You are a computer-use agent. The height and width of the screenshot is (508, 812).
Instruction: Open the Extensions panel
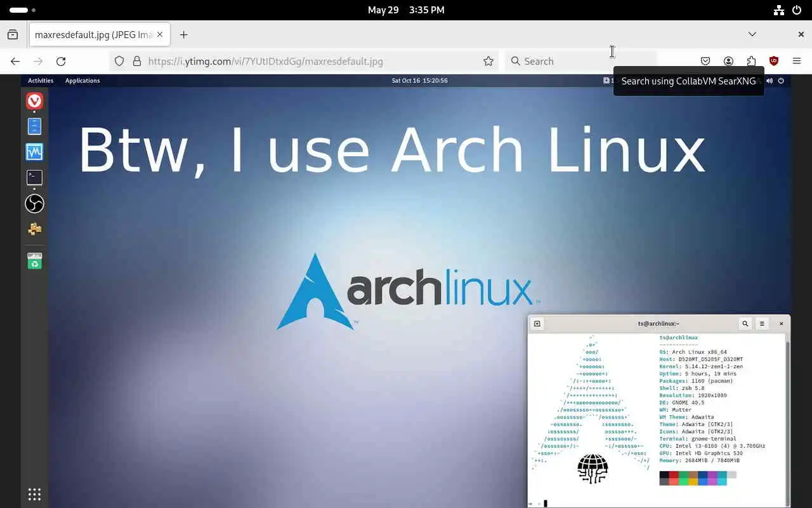[x=751, y=61]
